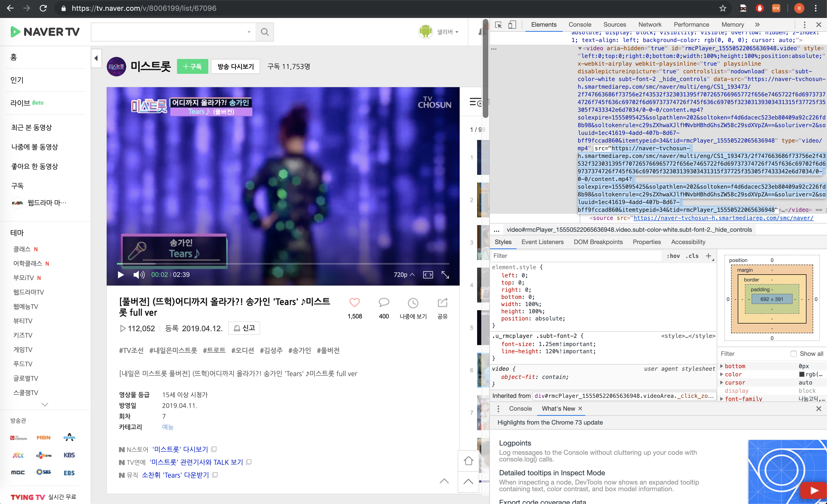Open comments speech bubble icon

384,303
